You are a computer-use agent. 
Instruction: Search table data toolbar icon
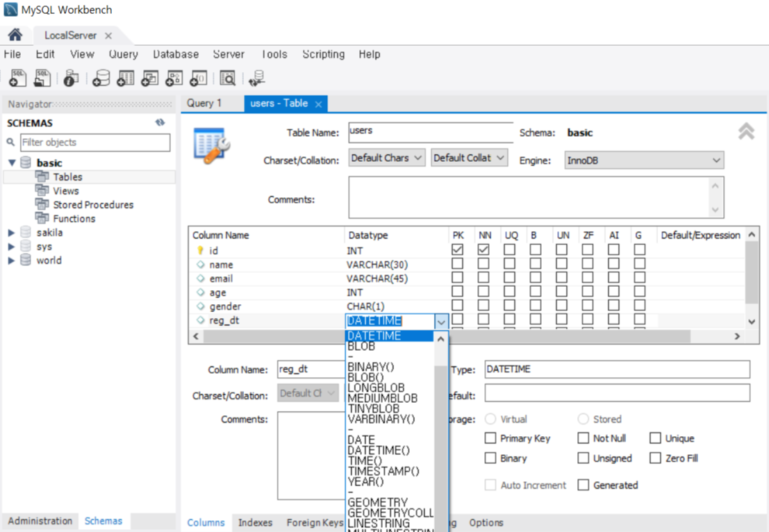click(x=228, y=78)
